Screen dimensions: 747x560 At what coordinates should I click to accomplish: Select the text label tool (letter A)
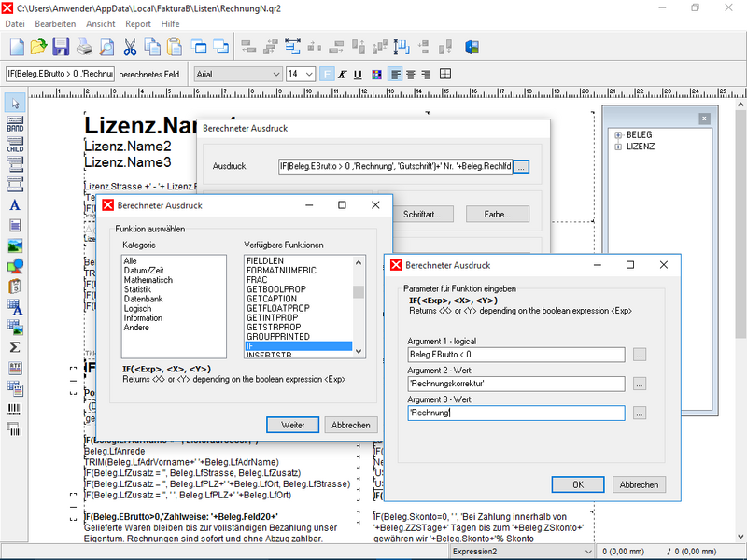tap(15, 205)
